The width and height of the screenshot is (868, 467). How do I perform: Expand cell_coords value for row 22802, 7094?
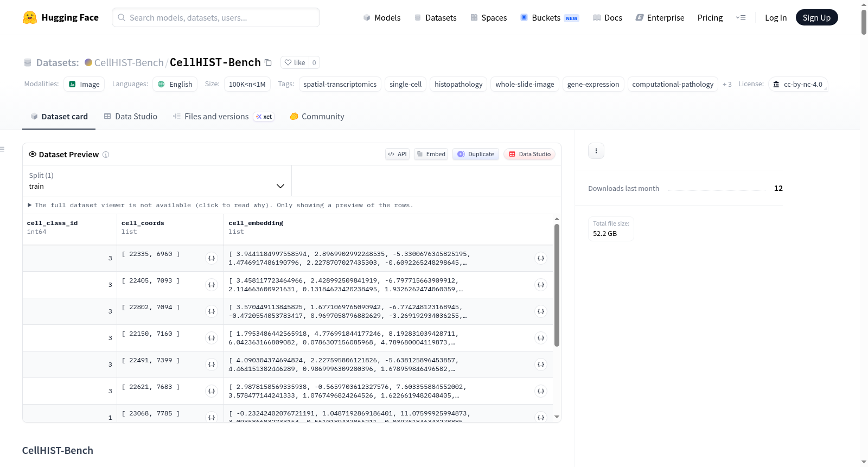[x=212, y=311]
